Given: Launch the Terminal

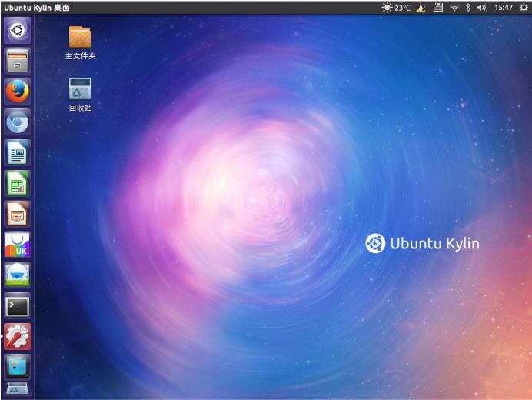Looking at the screenshot, I should [18, 306].
